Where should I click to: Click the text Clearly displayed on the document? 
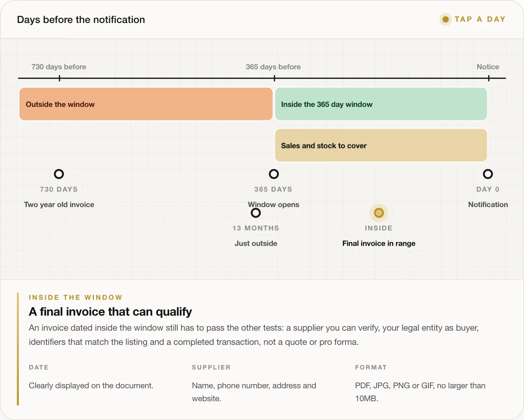91,386
